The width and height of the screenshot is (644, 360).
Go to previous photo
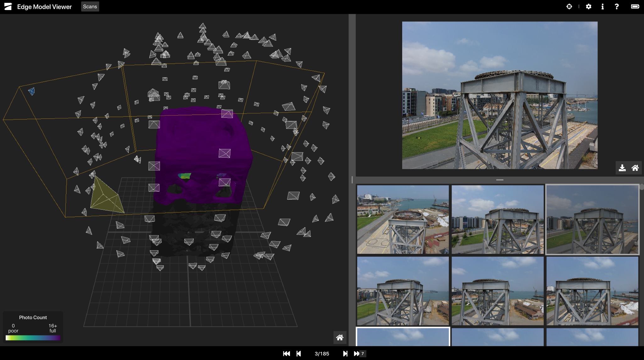[299, 353]
